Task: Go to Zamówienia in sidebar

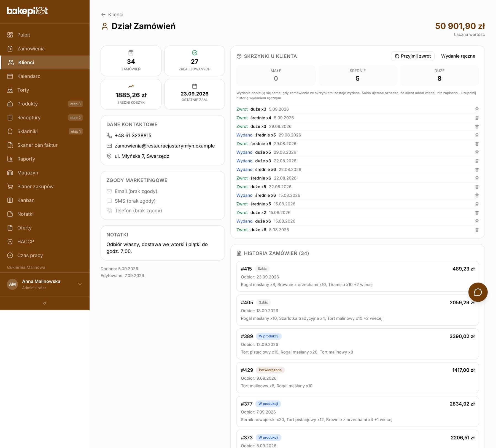Action: (45, 49)
